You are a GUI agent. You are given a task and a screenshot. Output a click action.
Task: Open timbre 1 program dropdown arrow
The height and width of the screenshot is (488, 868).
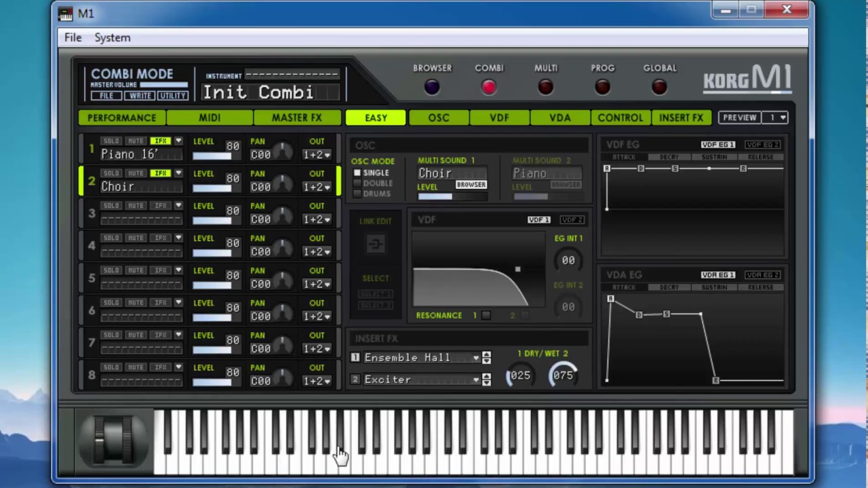178,141
